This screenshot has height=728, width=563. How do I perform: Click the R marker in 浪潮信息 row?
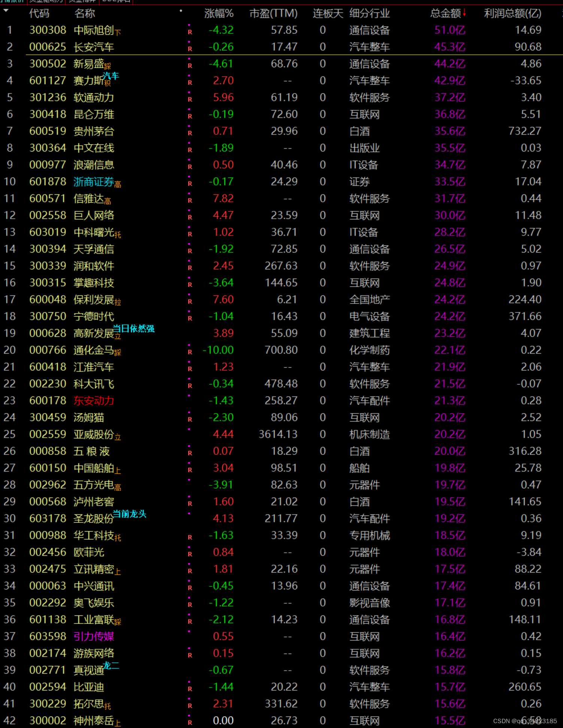click(x=190, y=167)
